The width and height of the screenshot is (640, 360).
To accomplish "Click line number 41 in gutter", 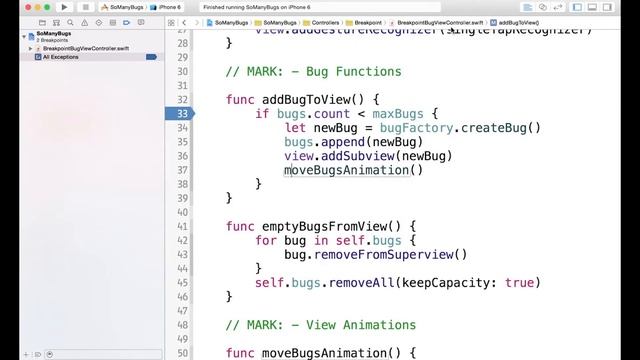I will coord(182,226).
